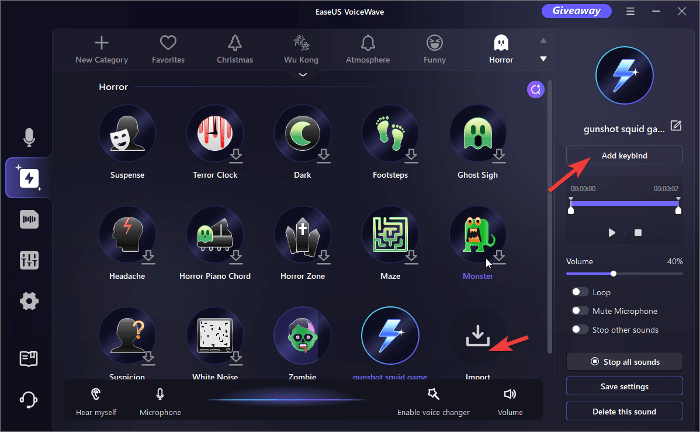Select the gunshot squid game sound
Screen dimensions: 700x432
390,335
